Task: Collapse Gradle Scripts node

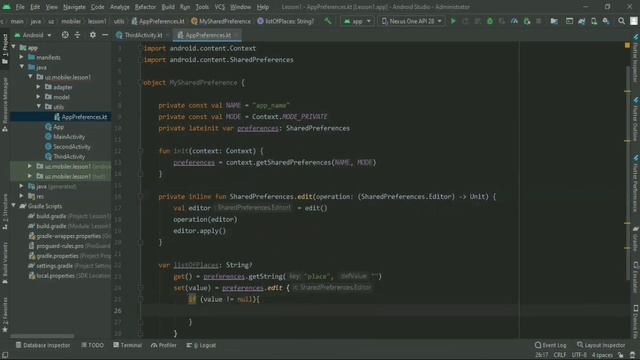Action: [x=14, y=206]
